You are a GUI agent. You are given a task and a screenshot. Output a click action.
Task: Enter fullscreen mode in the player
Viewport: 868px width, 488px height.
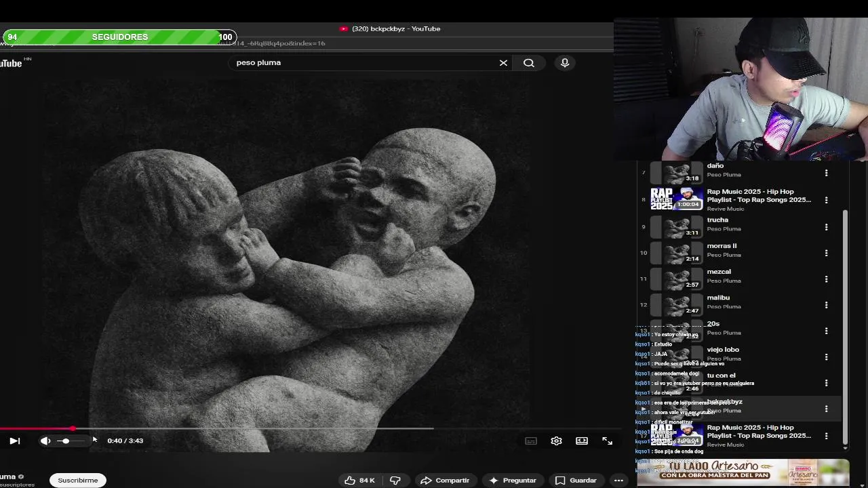point(608,441)
